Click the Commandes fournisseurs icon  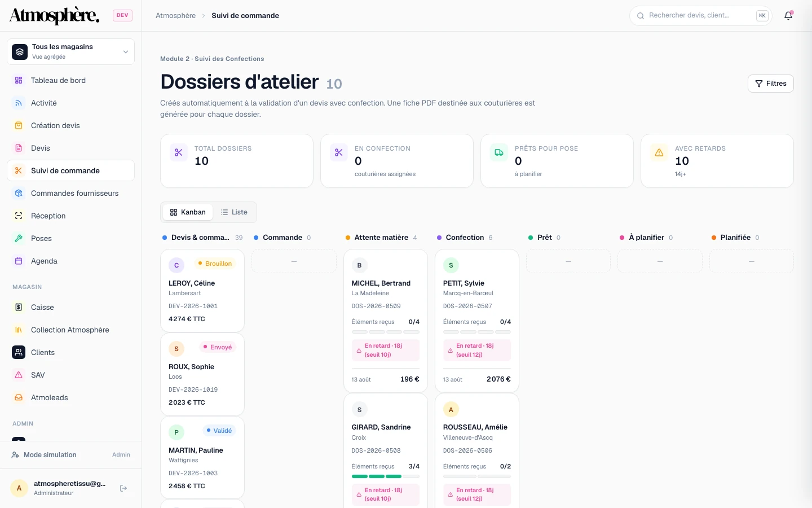pyautogui.click(x=19, y=193)
